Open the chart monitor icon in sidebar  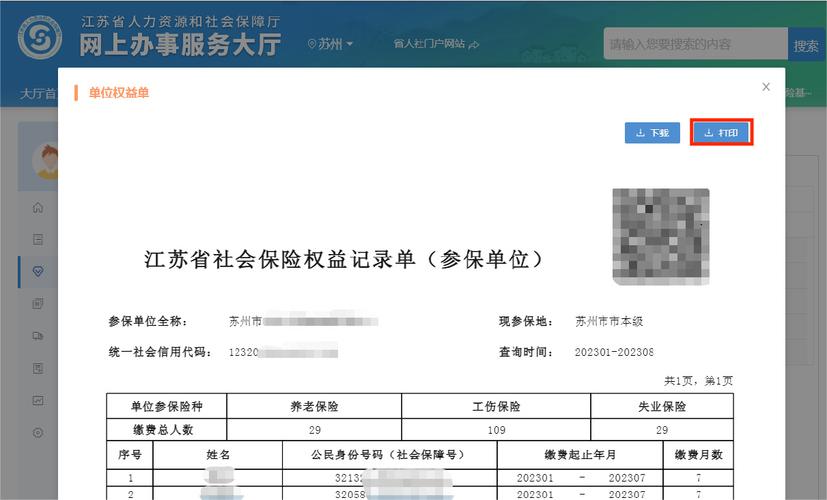pyautogui.click(x=38, y=400)
